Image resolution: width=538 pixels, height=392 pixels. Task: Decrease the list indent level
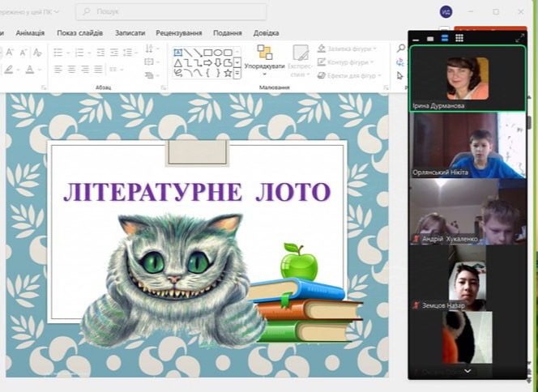click(100, 53)
